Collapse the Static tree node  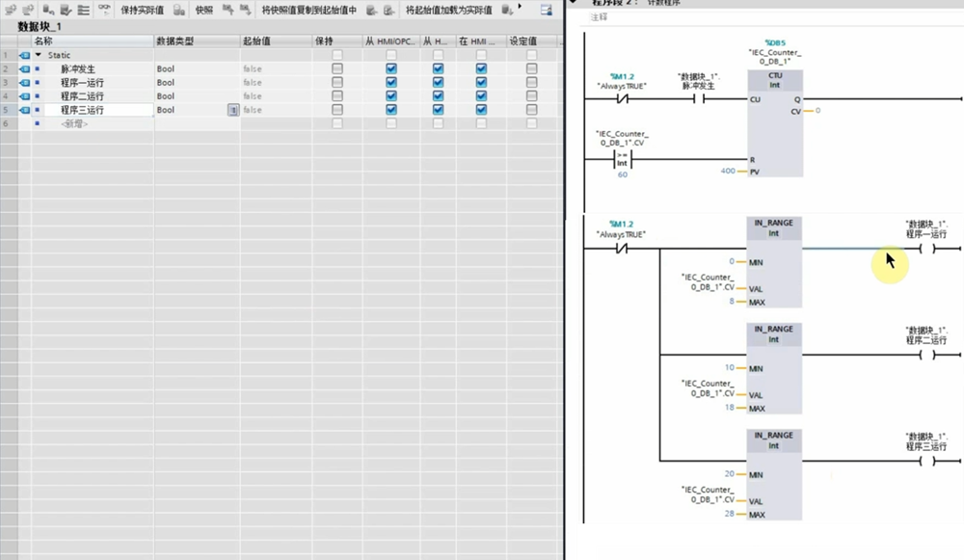(x=39, y=56)
